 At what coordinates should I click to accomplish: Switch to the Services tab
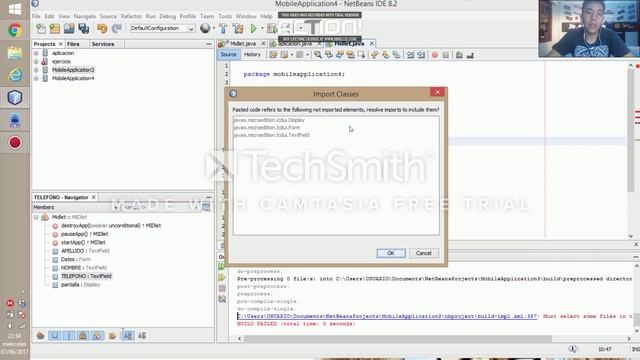coord(103,44)
